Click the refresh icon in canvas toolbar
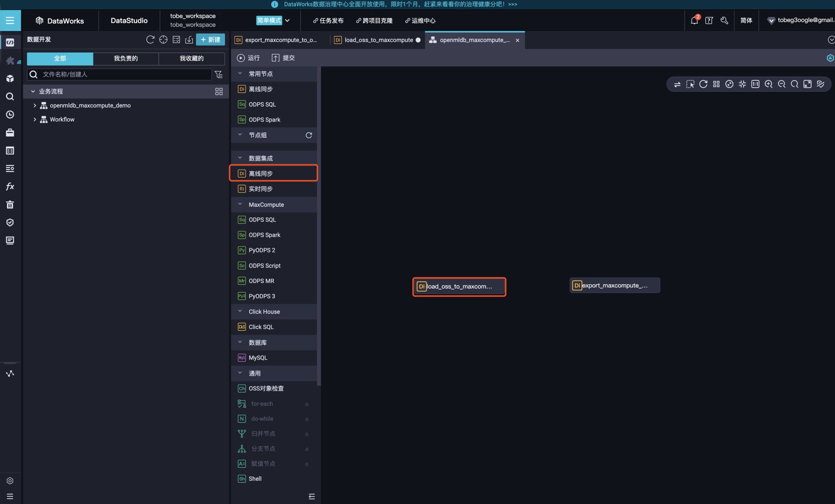The image size is (835, 504). coord(703,84)
